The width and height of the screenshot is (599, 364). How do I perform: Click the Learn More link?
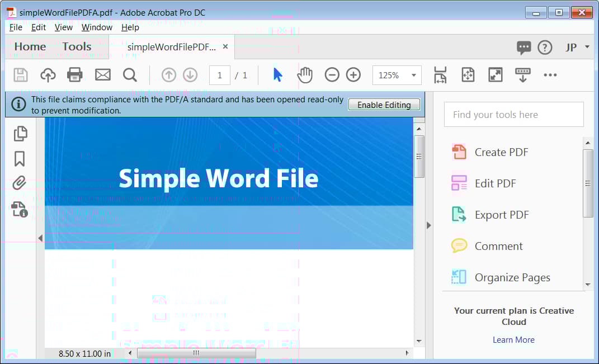tap(513, 339)
